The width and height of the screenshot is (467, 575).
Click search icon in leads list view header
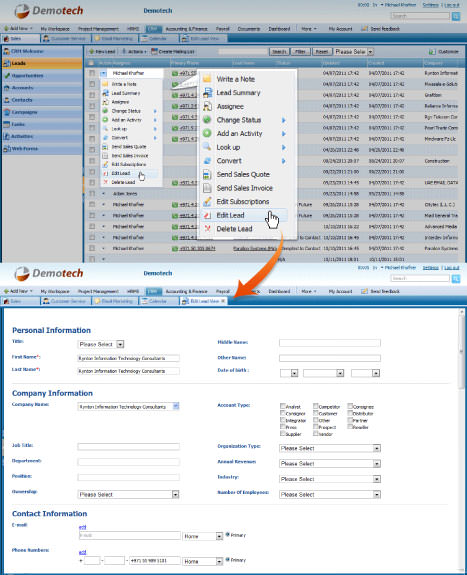456,16
